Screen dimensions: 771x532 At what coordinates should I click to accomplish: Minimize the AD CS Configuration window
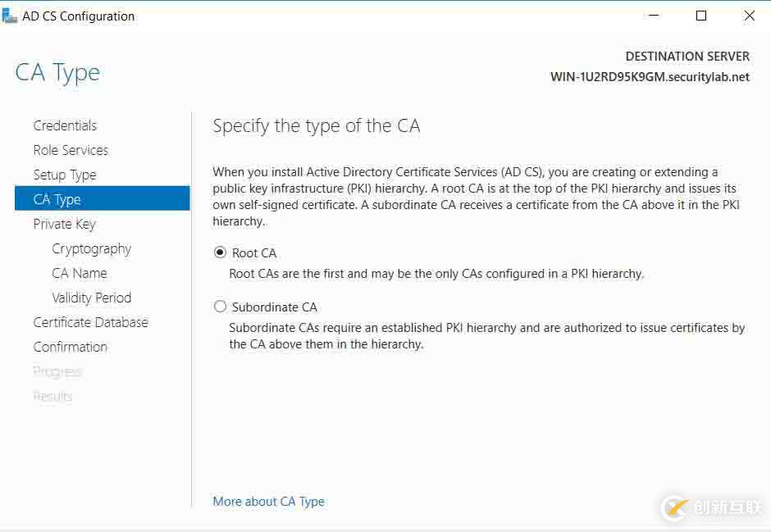point(654,16)
